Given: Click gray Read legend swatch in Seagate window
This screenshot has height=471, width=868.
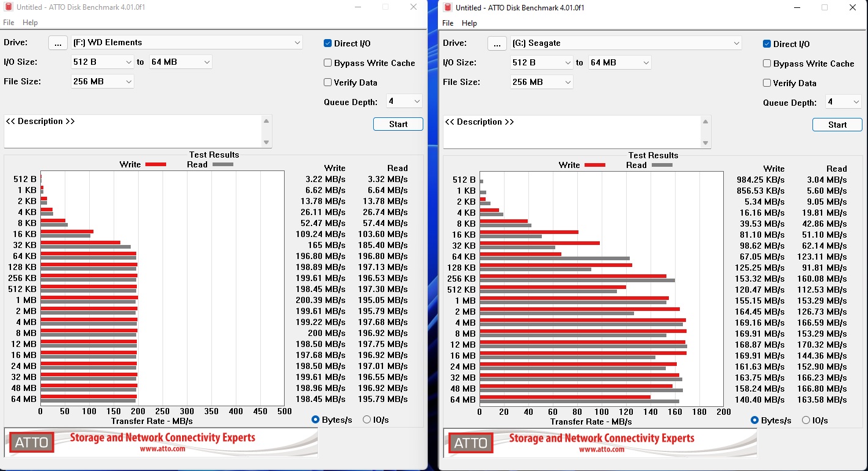Looking at the screenshot, I should [662, 165].
